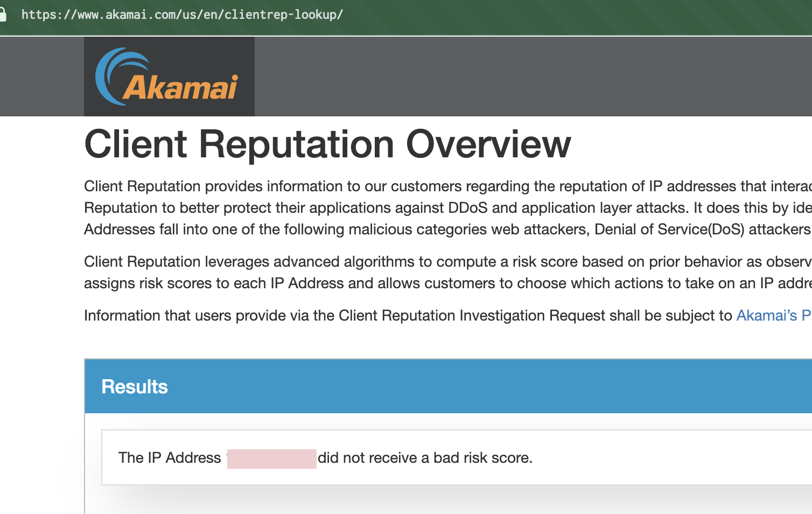Click the Client Reputation Overview heading

(x=327, y=144)
